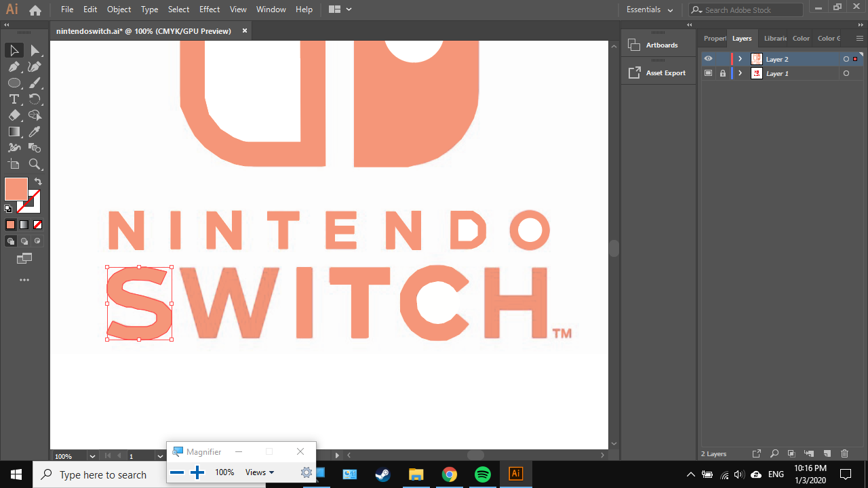Switch to the Properties tab
This screenshot has width=868, height=488.
coord(714,39)
